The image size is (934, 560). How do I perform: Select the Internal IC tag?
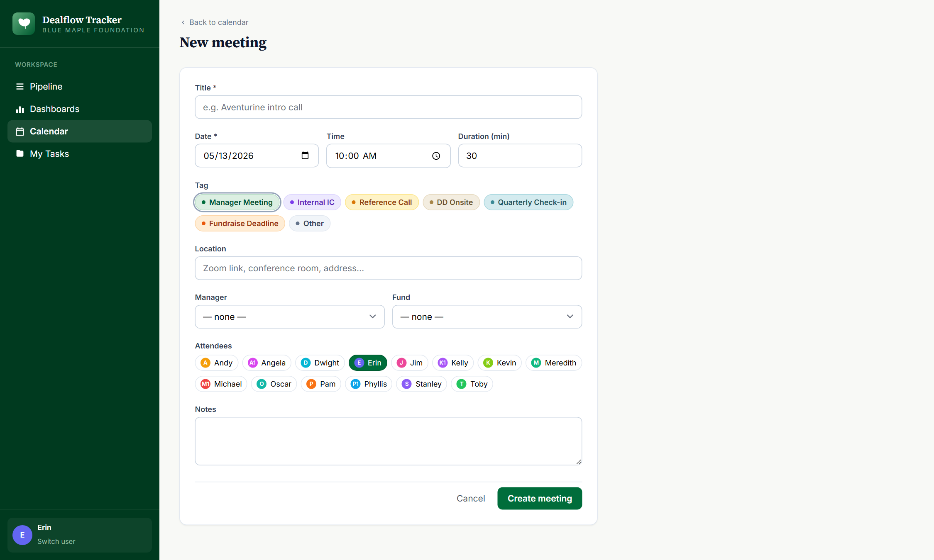tap(312, 202)
